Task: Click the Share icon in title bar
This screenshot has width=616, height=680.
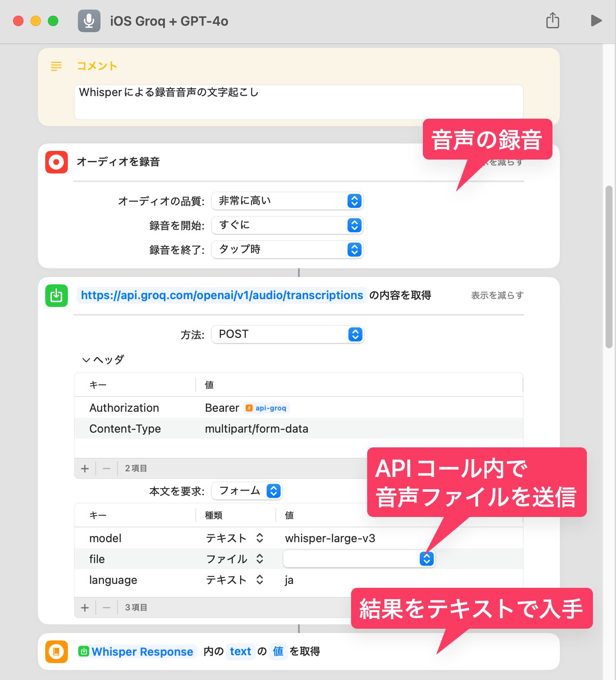Action: pos(552,20)
